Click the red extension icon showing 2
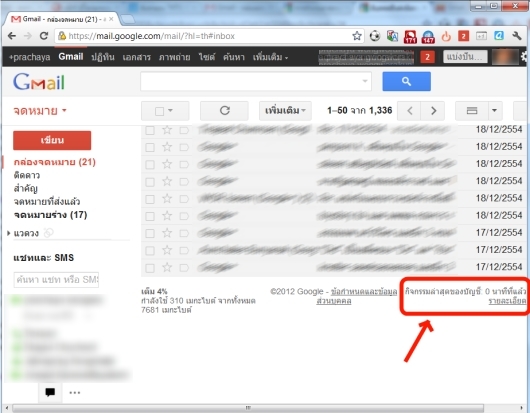This screenshot has height=413, width=530. click(463, 36)
